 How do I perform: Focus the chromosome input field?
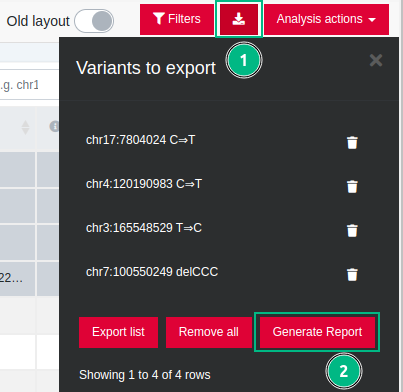click(29, 85)
